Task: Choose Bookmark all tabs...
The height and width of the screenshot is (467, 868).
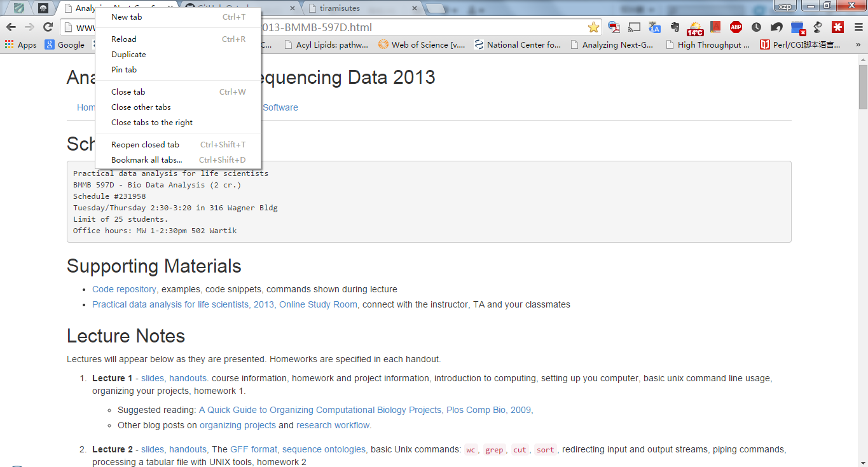Action: (x=178, y=160)
